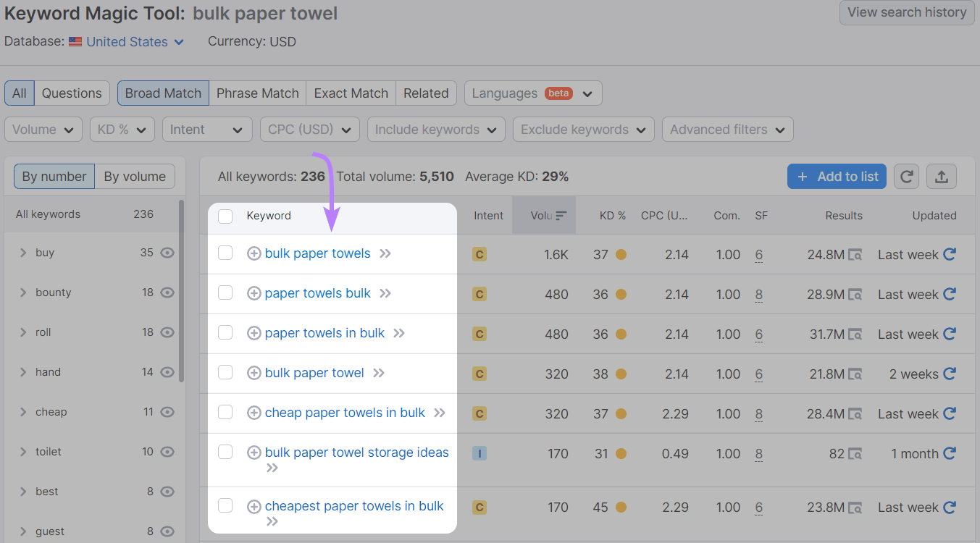980x543 pixels.
Task: Check the select-all keywords checkbox
Action: tap(225, 215)
